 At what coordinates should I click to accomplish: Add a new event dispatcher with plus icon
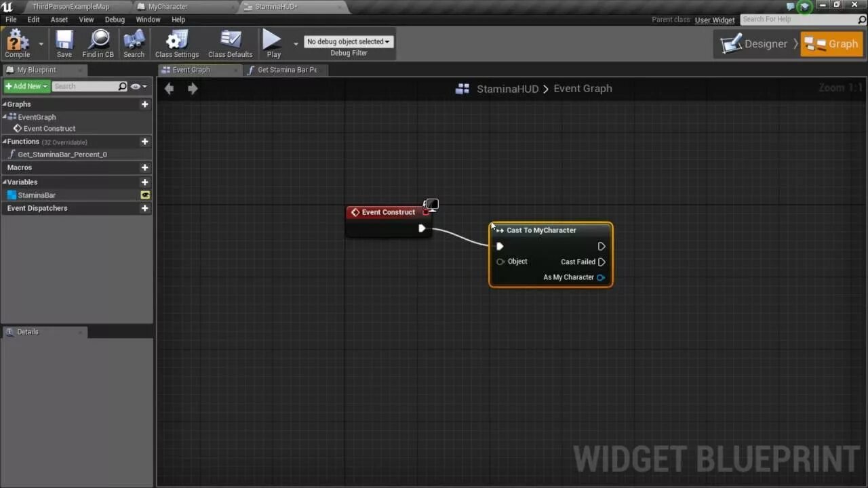[x=144, y=208]
